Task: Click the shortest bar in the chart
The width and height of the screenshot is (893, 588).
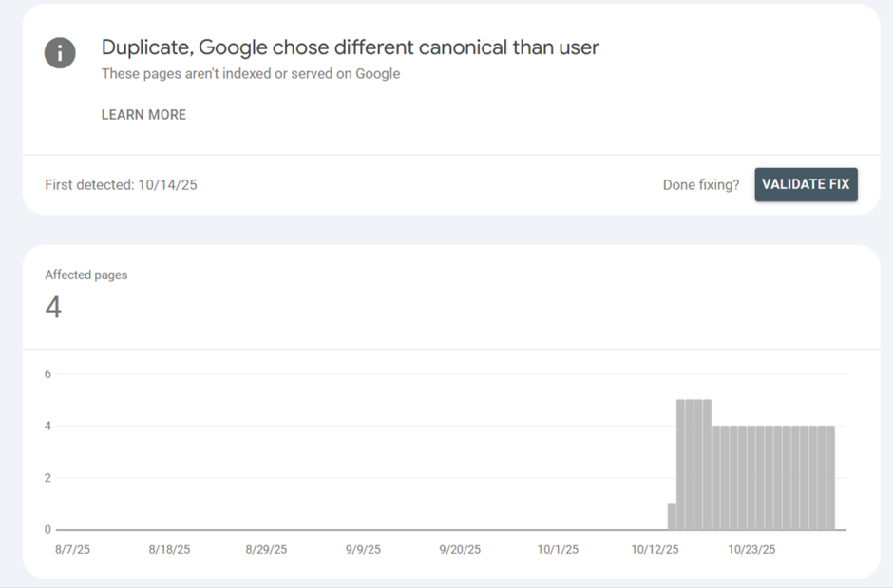Action: 672,517
